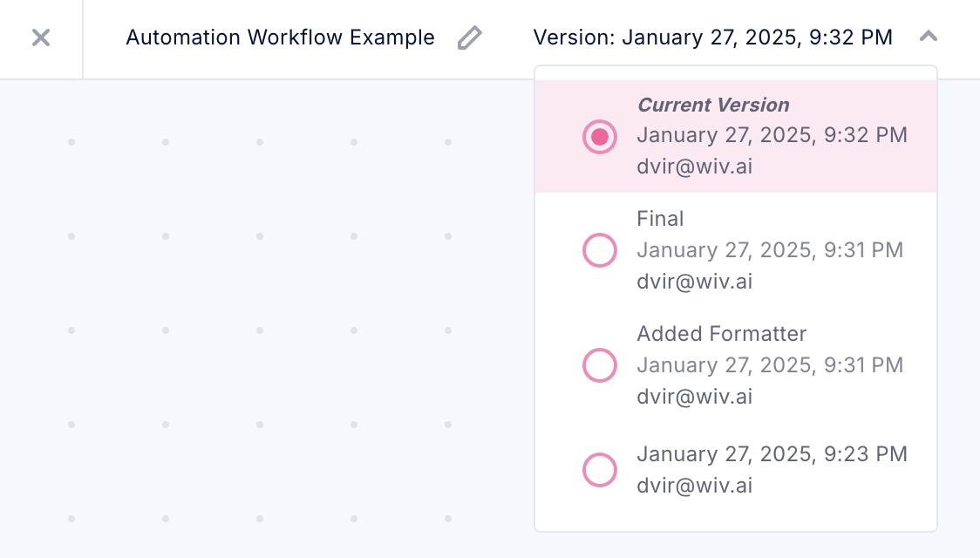Image resolution: width=980 pixels, height=558 pixels.
Task: Click the X close icon at top left
Action: click(41, 37)
